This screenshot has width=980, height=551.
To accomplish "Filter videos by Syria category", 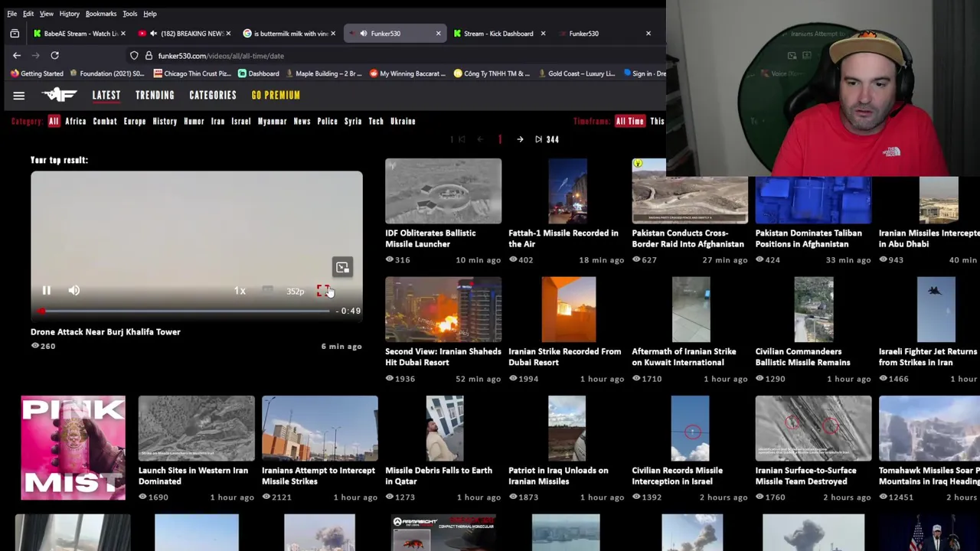I will point(353,121).
